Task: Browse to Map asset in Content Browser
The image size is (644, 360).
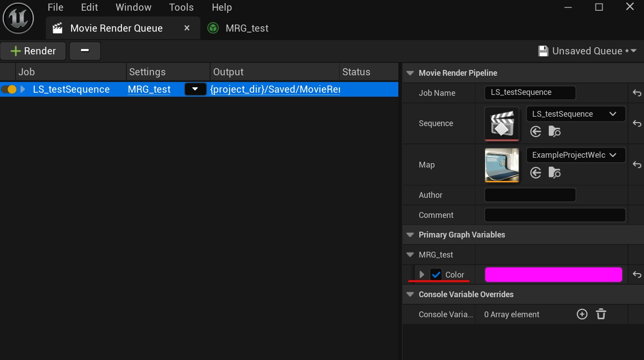Action: (x=555, y=172)
